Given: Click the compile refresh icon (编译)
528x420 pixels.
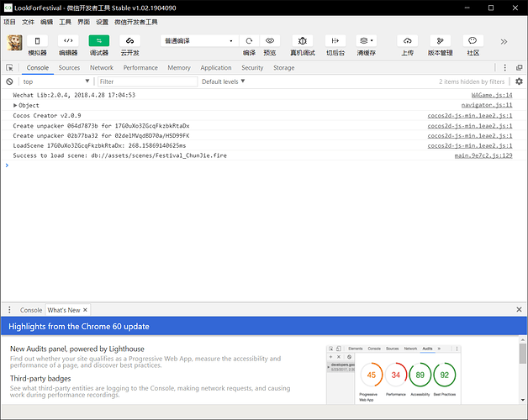Looking at the screenshot, I should (249, 40).
